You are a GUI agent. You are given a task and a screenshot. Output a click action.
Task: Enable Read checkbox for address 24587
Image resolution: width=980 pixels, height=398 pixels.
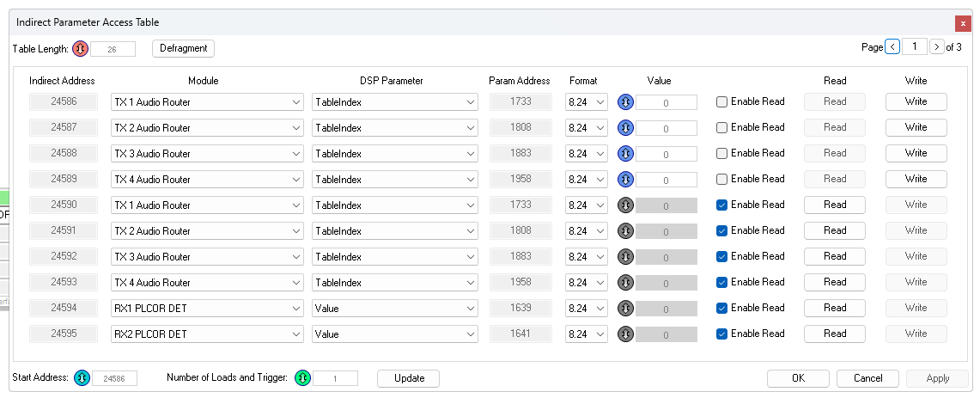tap(721, 128)
